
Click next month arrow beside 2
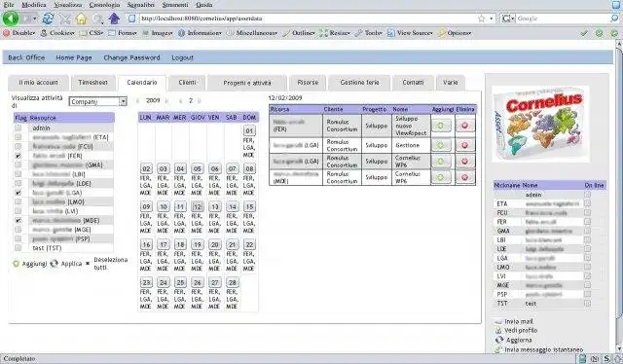(x=199, y=101)
